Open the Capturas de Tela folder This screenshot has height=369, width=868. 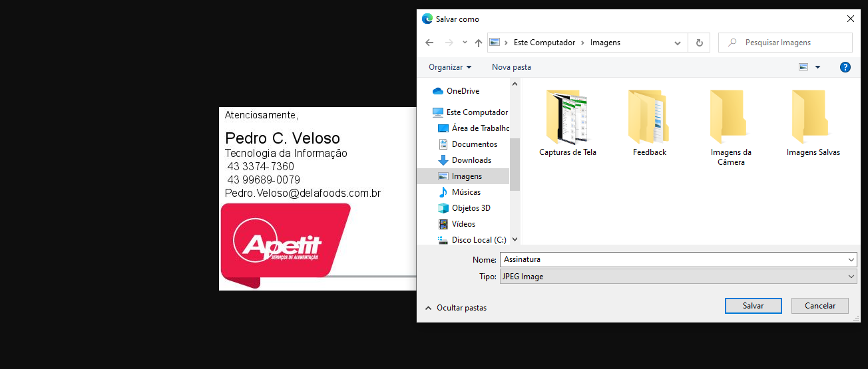point(567,124)
